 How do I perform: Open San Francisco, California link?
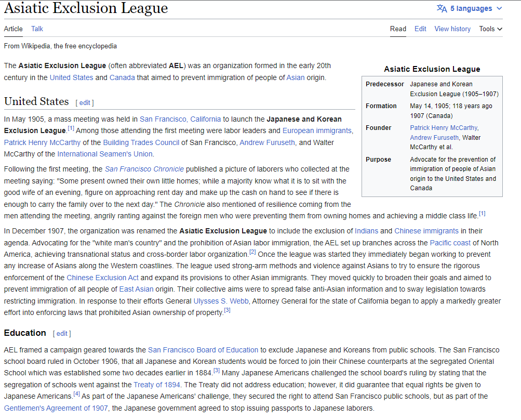pyautogui.click(x=180, y=119)
